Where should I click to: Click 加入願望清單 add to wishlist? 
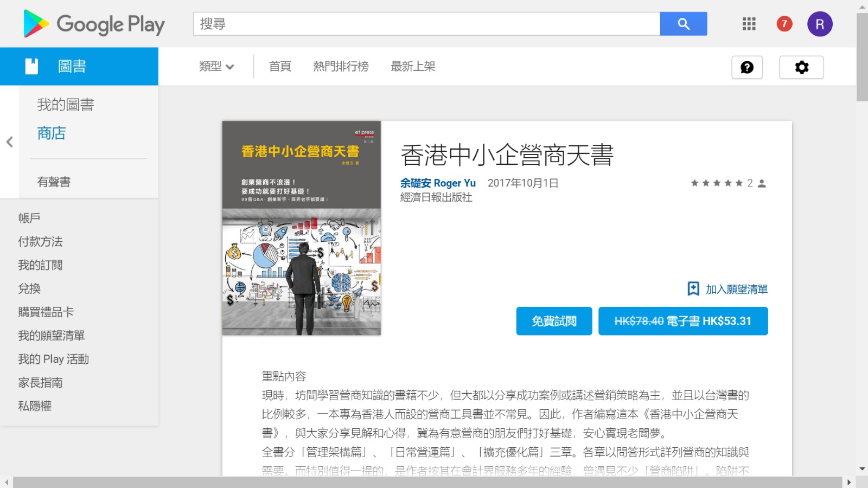pos(737,289)
